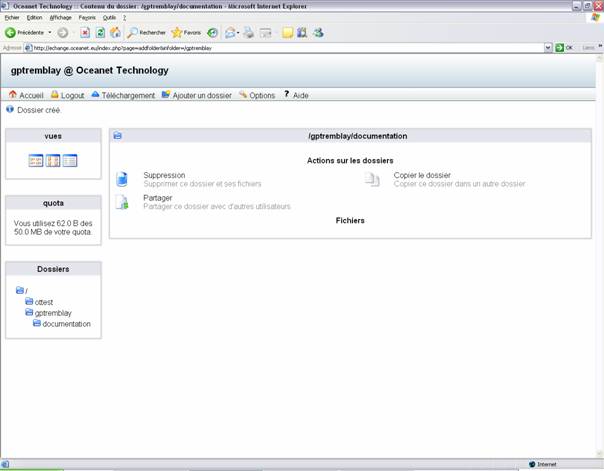Click the blue info icon near Dossier créé

10,109
